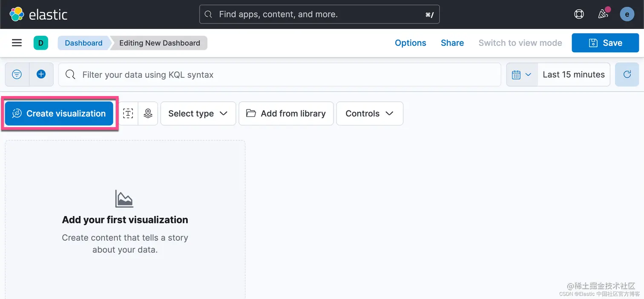Save the dashboard

605,43
